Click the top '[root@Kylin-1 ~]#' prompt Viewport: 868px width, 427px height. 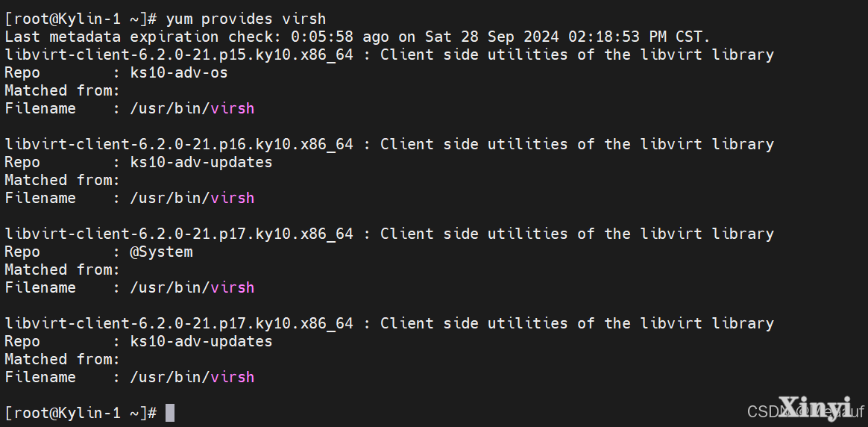[x=81, y=19]
